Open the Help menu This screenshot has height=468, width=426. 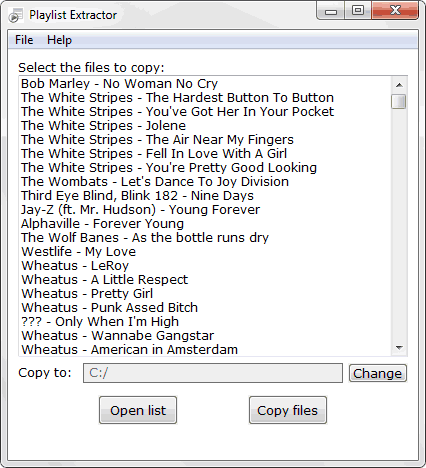pos(59,40)
